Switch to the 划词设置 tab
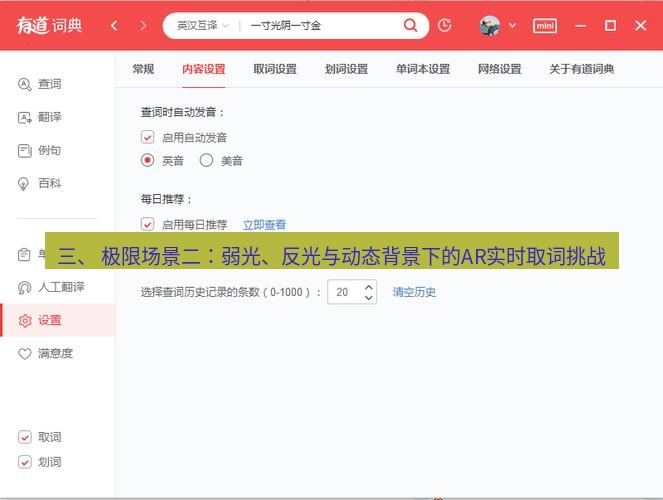Image resolution: width=663 pixels, height=500 pixels. pyautogui.click(x=346, y=69)
